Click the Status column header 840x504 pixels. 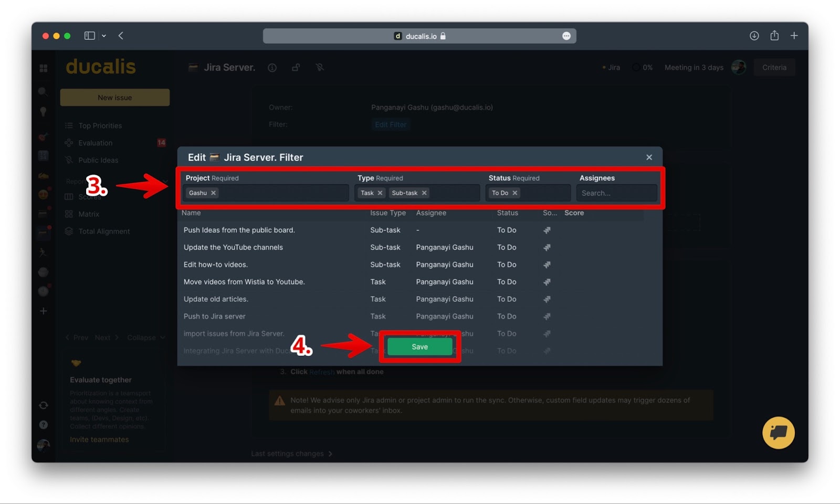click(507, 213)
